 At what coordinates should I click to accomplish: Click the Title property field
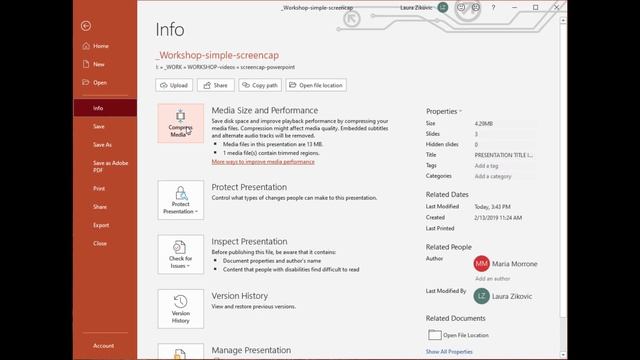(x=504, y=155)
